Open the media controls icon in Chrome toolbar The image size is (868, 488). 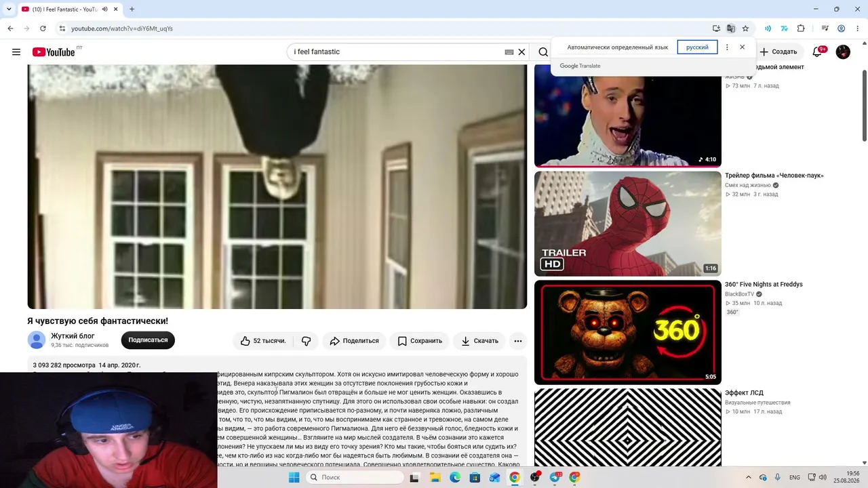(x=825, y=28)
